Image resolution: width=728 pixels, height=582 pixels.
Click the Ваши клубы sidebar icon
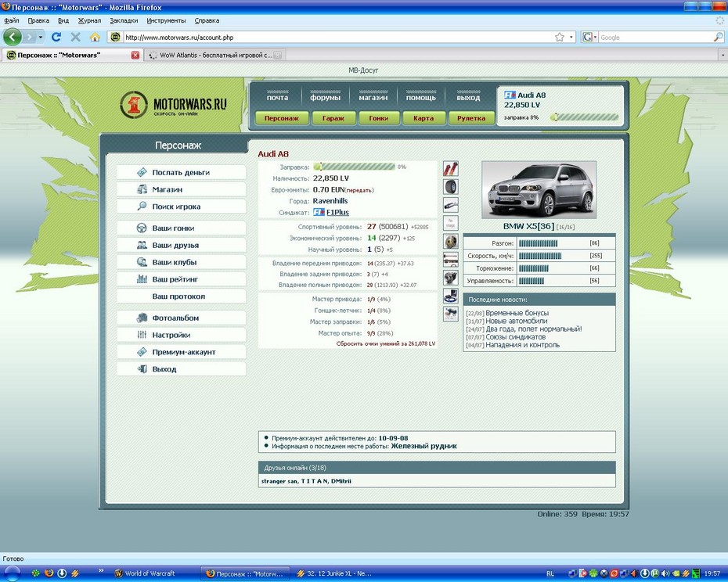[x=142, y=262]
